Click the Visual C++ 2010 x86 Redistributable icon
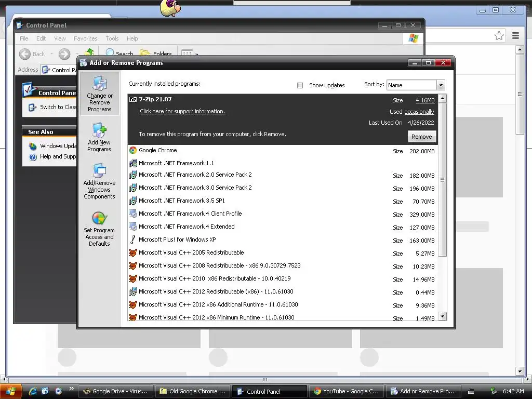 133,278
